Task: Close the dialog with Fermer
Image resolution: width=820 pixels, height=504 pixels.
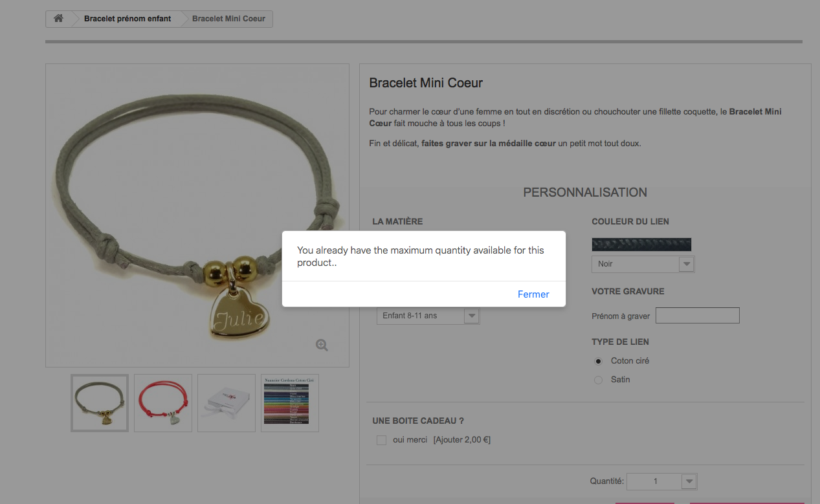Action: click(x=533, y=294)
